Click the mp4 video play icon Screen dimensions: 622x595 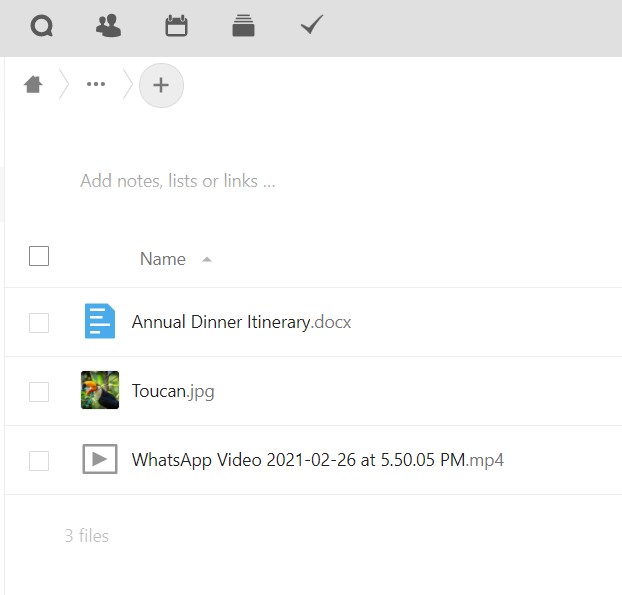pyautogui.click(x=100, y=460)
